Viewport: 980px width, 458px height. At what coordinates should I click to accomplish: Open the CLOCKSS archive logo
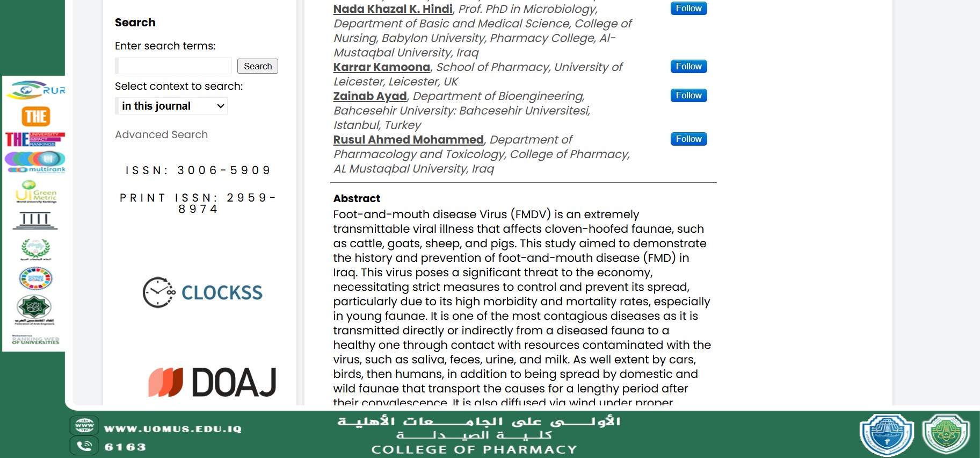202,292
